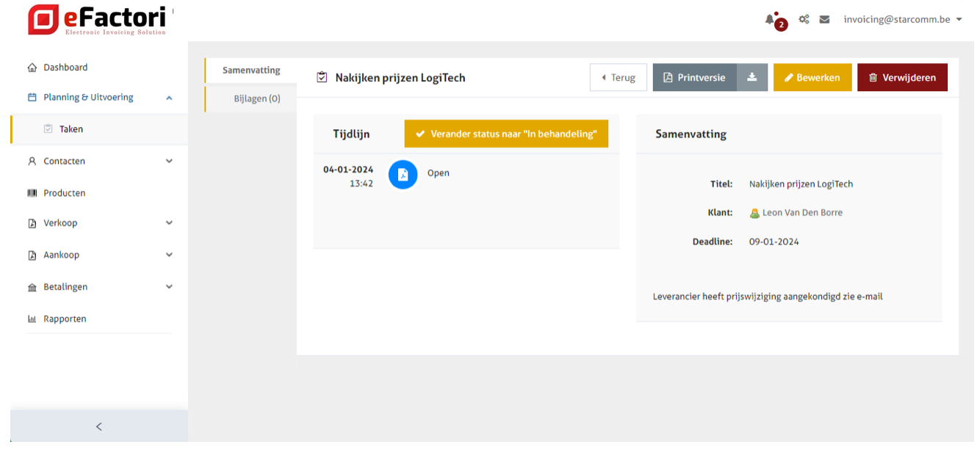The image size is (980, 450).
Task: Click the customer icon beside Leon Van Den Borre
Action: click(x=754, y=213)
